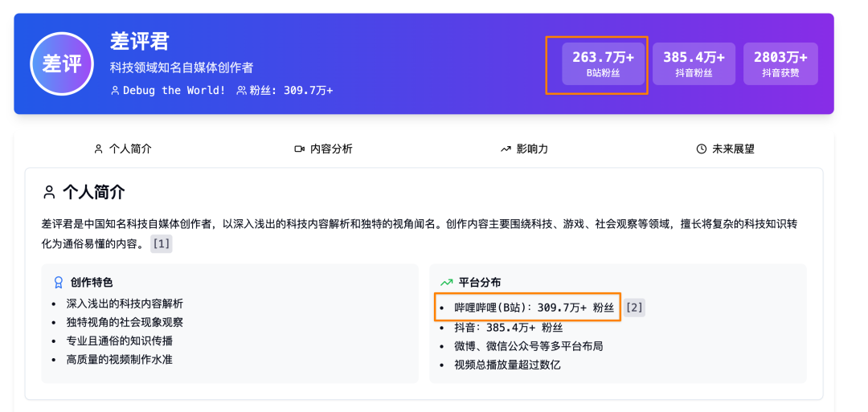Switch to the 影响力 tab
Viewport: 868px width, 412px height.
524,149
